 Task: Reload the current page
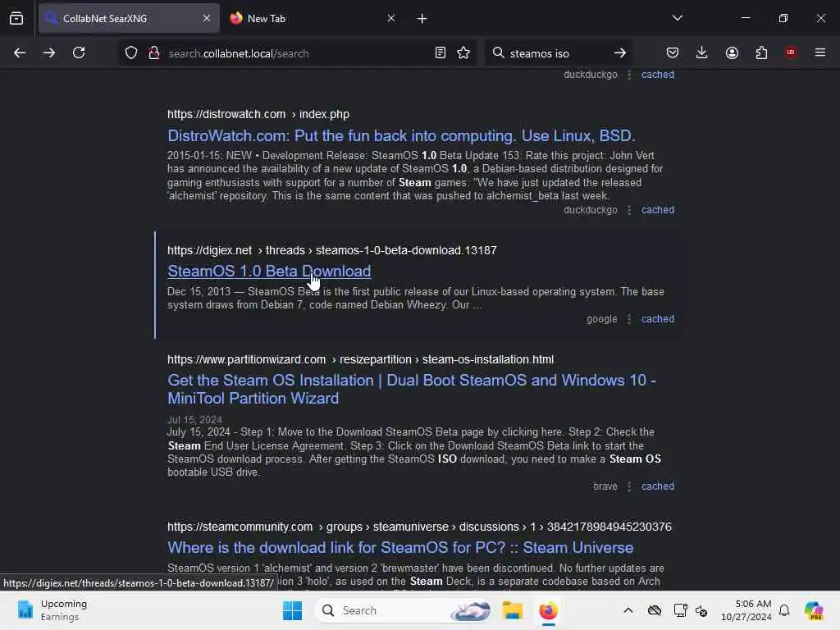coord(79,53)
